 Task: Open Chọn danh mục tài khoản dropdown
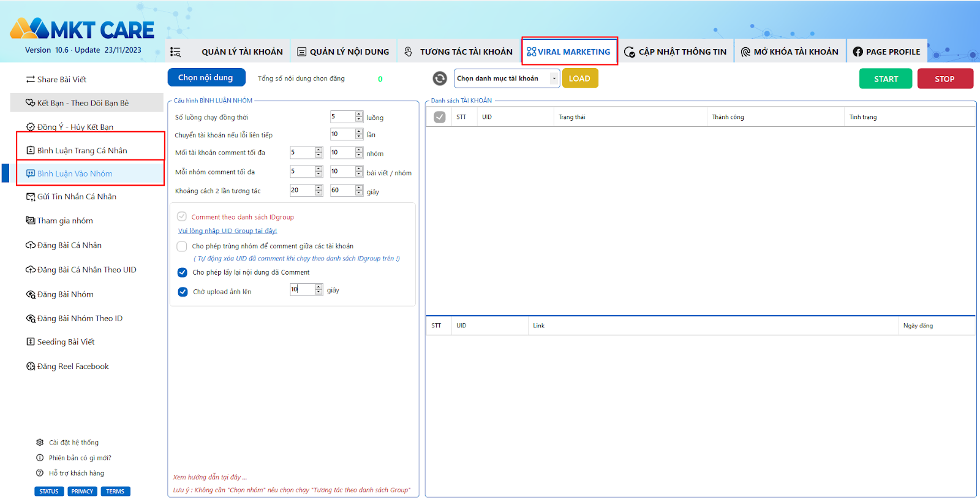(x=507, y=78)
